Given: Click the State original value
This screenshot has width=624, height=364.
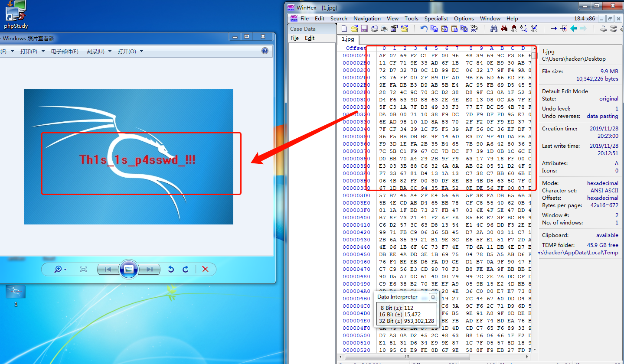Looking at the screenshot, I should click(x=609, y=99).
